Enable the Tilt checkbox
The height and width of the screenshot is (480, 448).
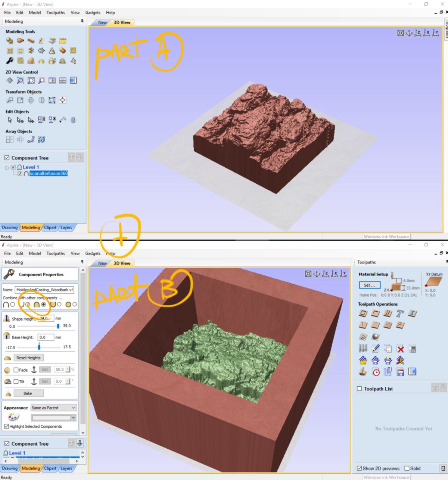point(16,381)
